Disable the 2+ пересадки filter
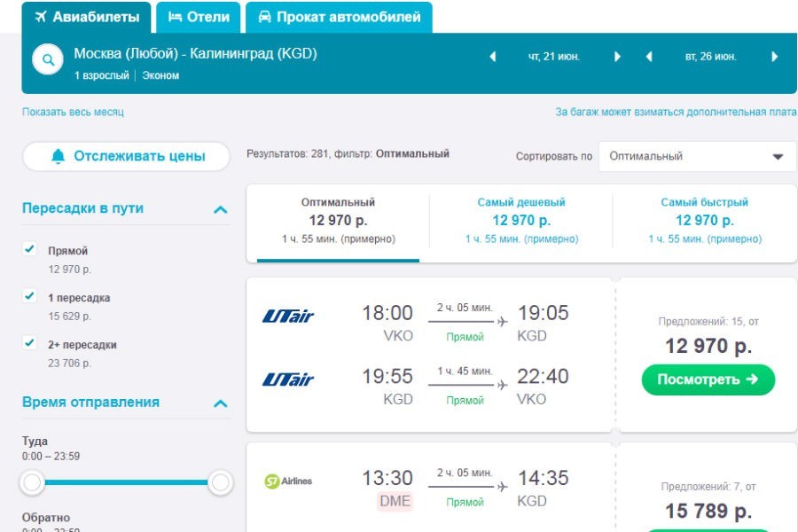Screen dimensions: 798x532 click(29, 344)
